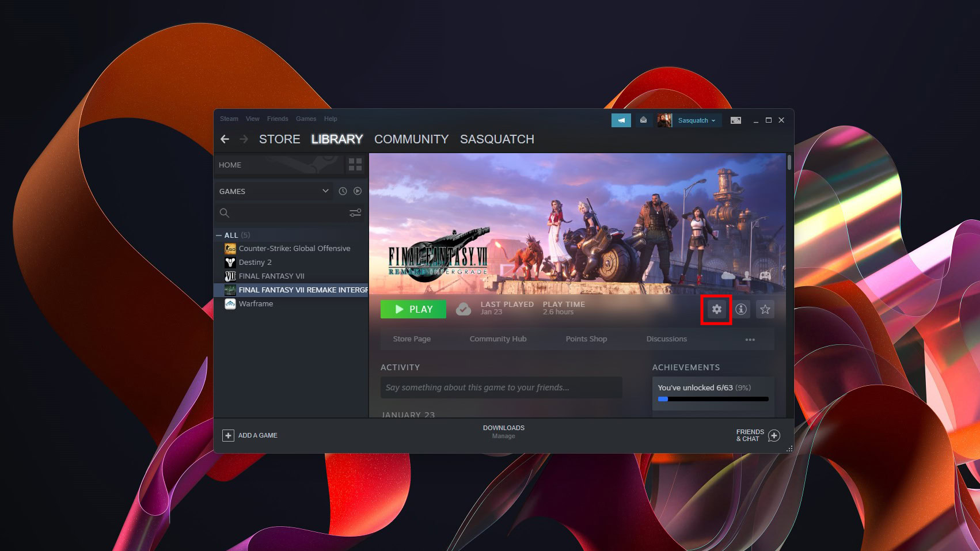Viewport: 980px width, 551px height.
Task: Add game to favorites with star icon
Action: point(765,309)
